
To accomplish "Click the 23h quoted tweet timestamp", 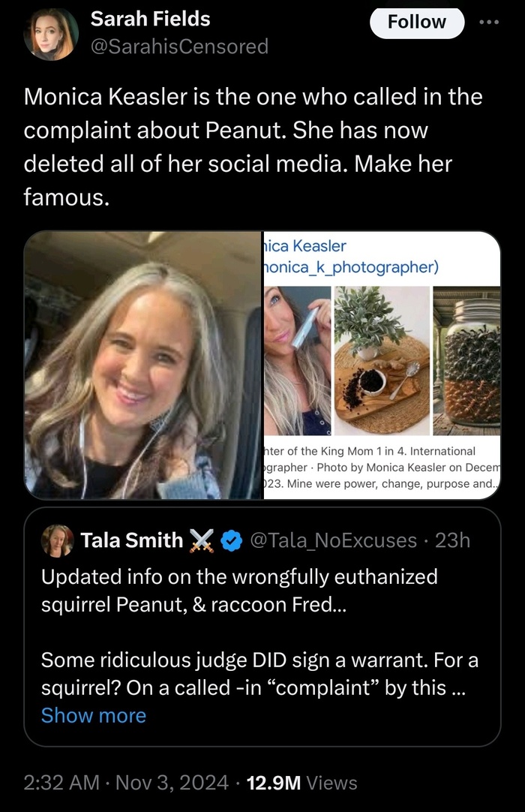I will point(452,540).
